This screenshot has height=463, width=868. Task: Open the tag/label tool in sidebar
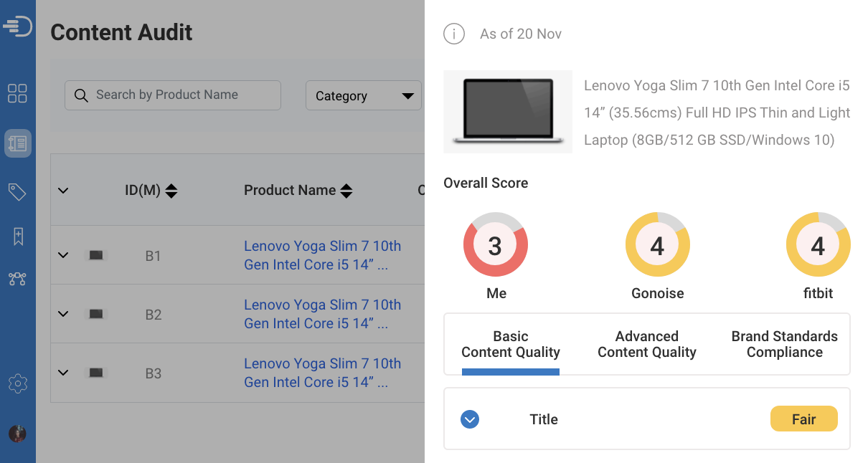[x=17, y=191]
